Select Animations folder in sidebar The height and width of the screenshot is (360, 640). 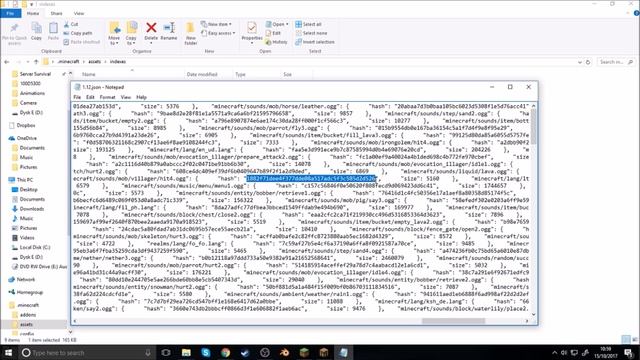(x=32, y=93)
